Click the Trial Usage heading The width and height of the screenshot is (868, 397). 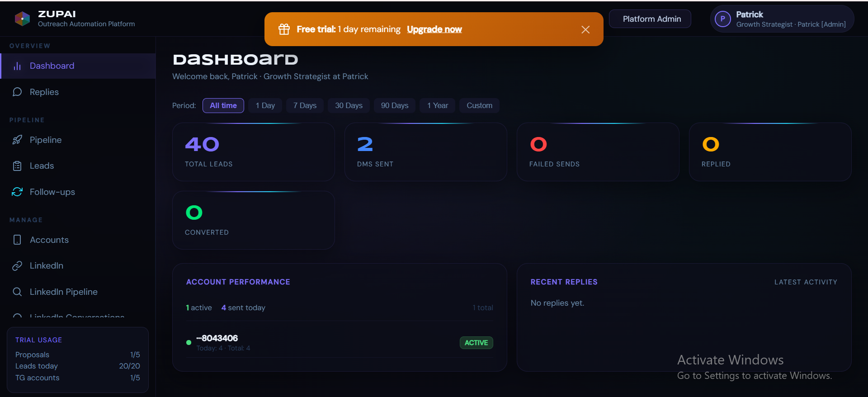[39, 340]
